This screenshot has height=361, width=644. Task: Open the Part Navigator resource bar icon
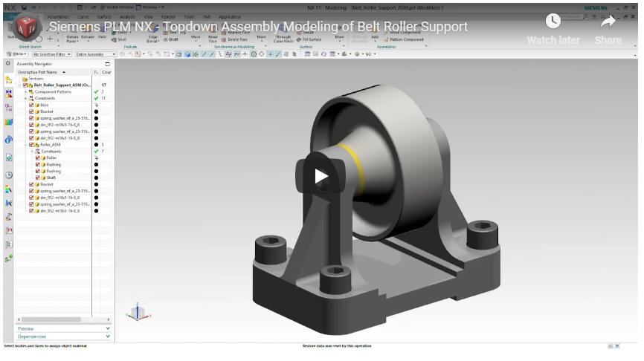coord(9,108)
